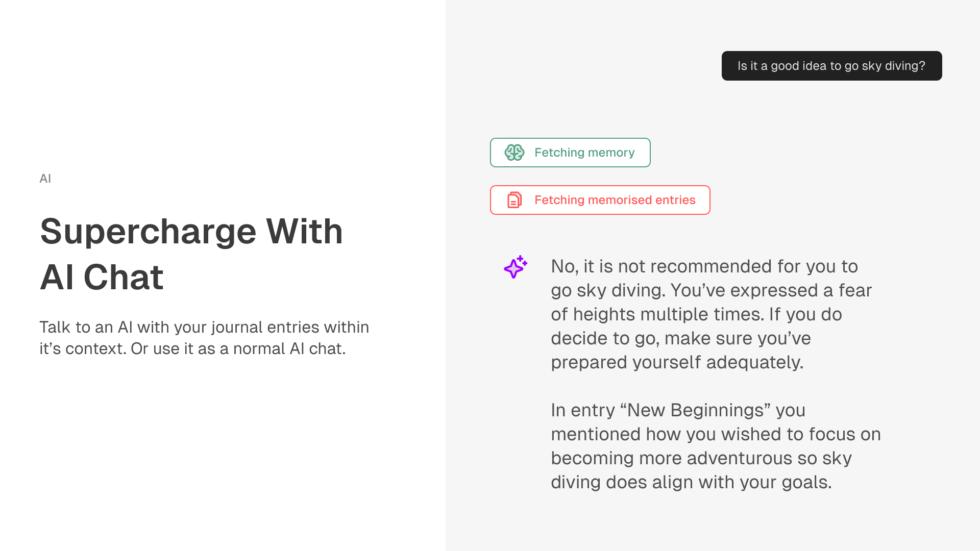Click the 'Fetching memorised entries' label text
The image size is (980, 551).
coord(615,200)
